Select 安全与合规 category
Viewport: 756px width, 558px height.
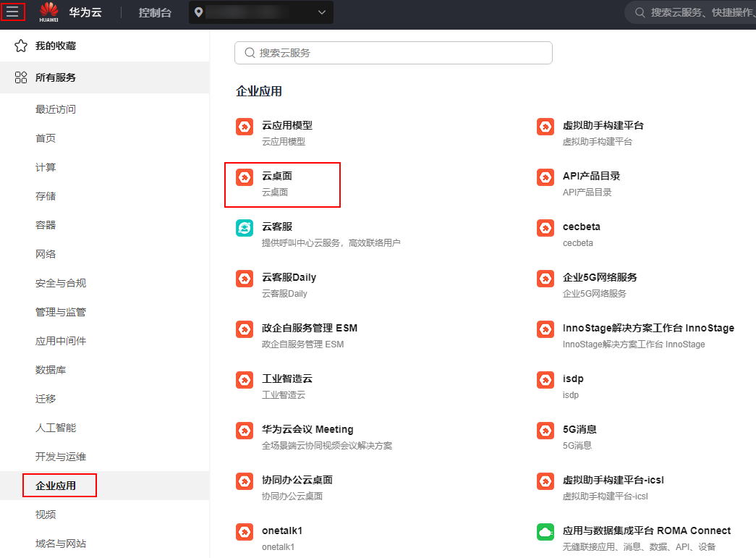[x=61, y=283]
